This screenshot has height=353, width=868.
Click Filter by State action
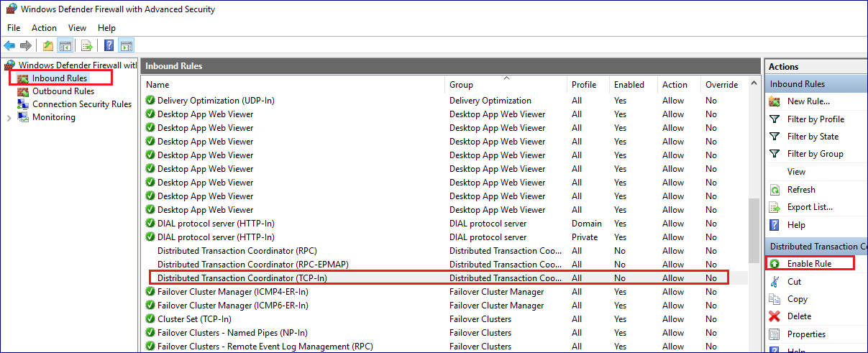[813, 137]
